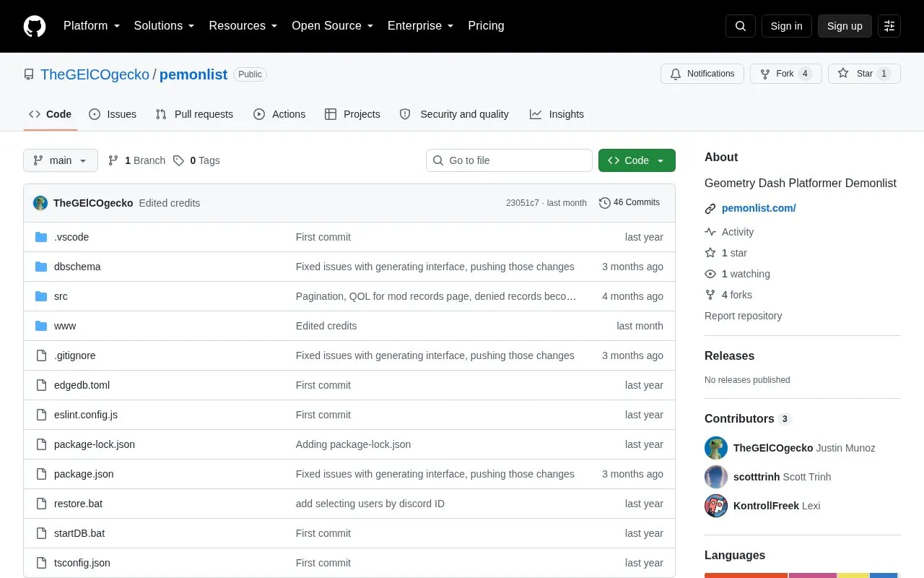Image resolution: width=924 pixels, height=578 pixels.
Task: Switch to the Pull requests tab
Action: pyautogui.click(x=194, y=114)
